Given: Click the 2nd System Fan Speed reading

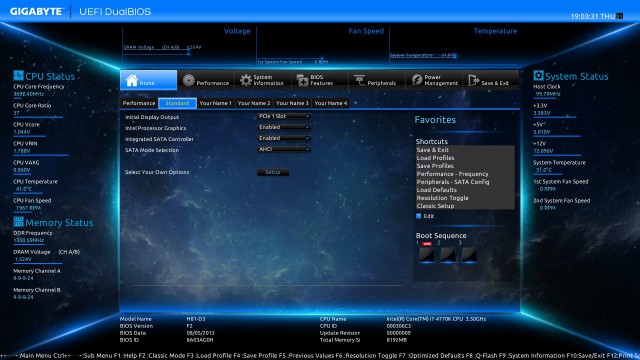Looking at the screenshot, I should (547, 208).
